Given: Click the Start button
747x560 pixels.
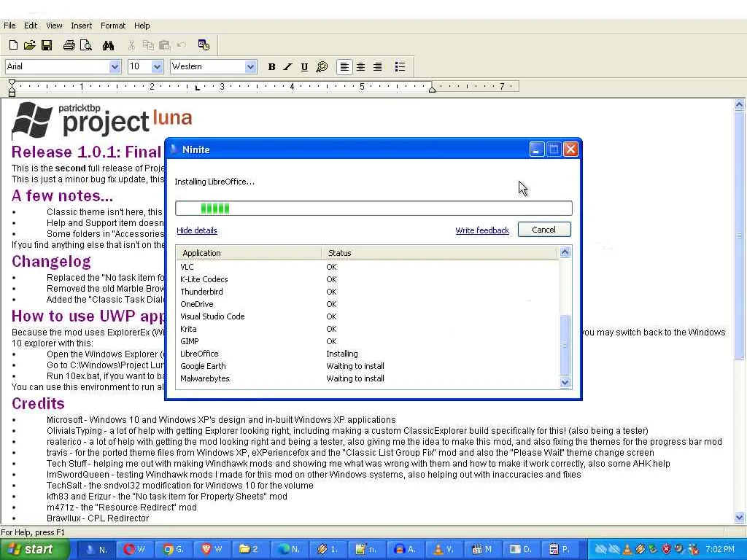Looking at the screenshot, I should pos(34,549).
